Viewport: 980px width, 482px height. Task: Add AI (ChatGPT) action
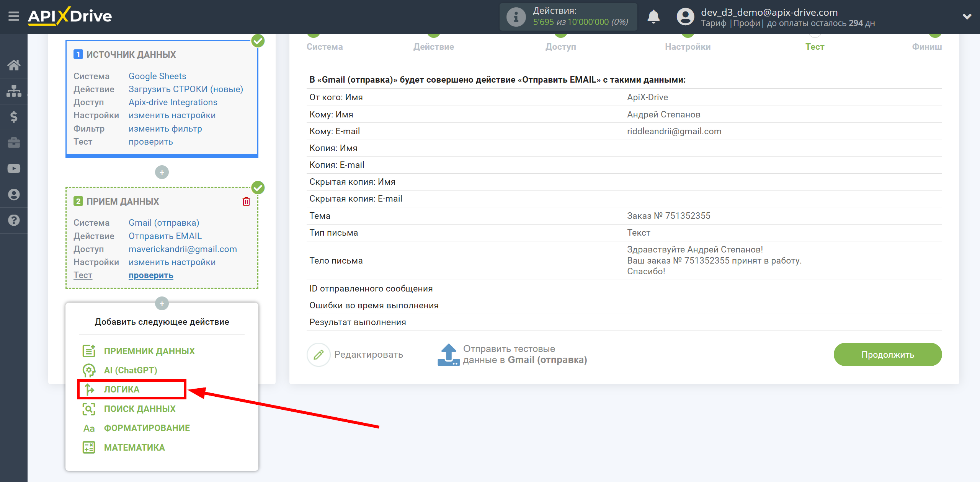131,370
